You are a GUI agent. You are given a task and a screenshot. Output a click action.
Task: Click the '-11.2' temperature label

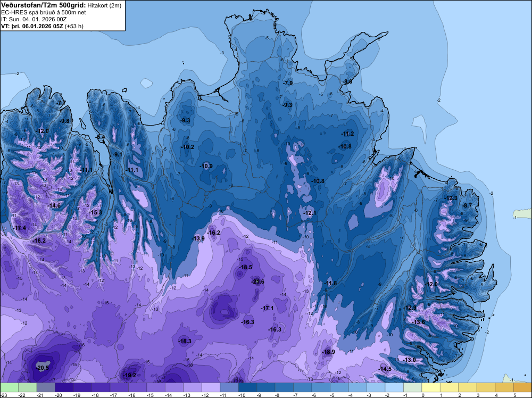(x=348, y=134)
